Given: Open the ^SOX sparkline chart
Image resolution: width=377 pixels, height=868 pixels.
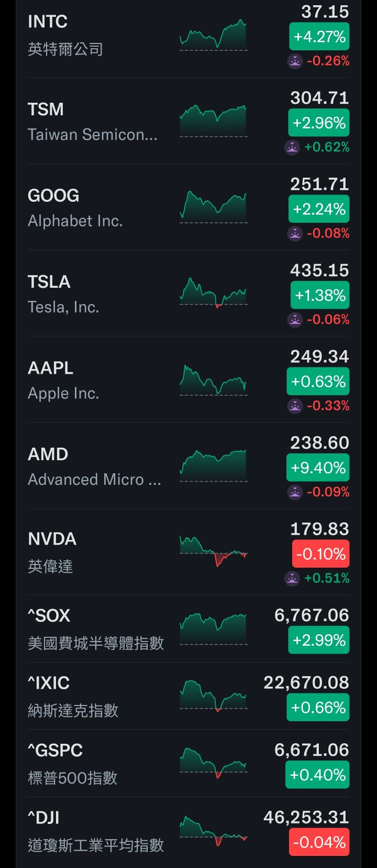Looking at the screenshot, I should [213, 628].
